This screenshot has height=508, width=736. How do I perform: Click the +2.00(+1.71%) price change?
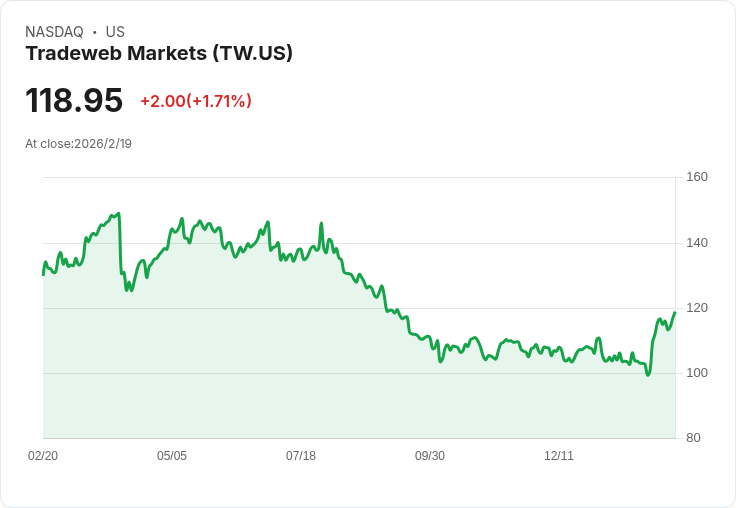[196, 101]
